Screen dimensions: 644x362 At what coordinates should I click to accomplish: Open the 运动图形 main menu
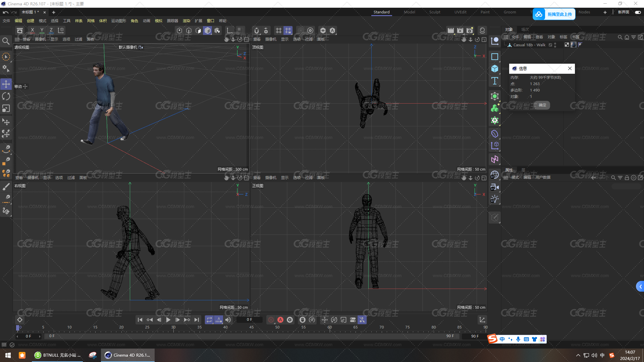(x=118, y=21)
